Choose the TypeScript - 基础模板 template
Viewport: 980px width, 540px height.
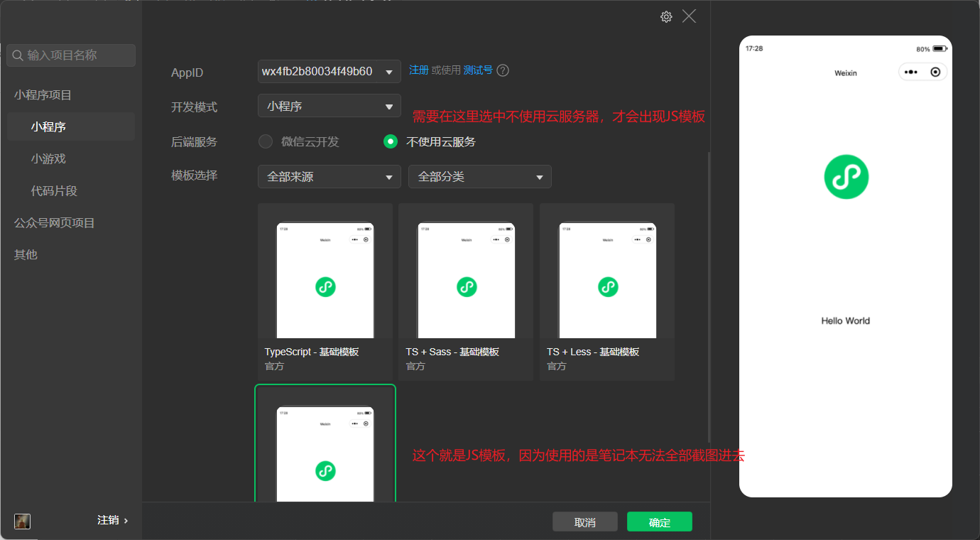coord(325,292)
